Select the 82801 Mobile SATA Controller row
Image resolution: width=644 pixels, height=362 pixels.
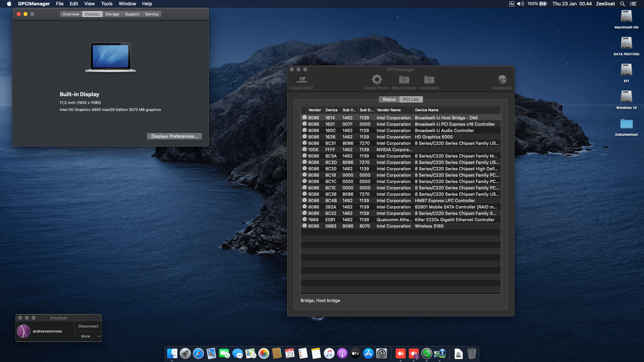(401, 207)
